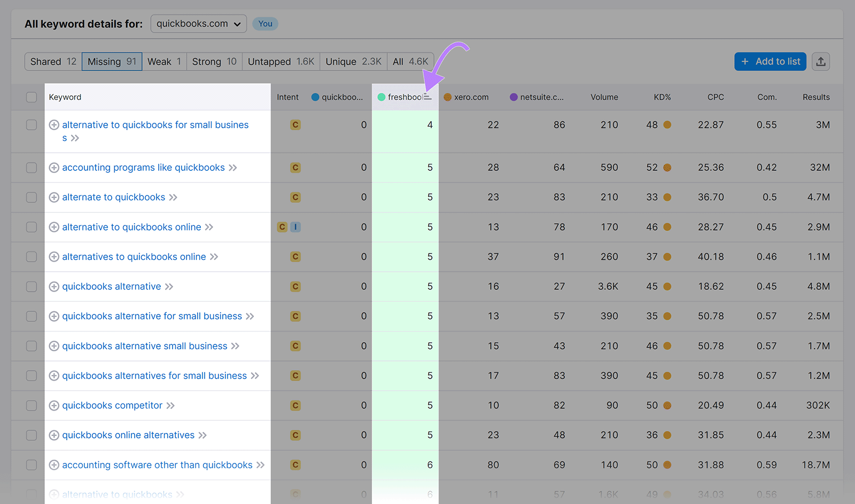
Task: Open the keyword 'alternative to quickbooks for small business'
Action: 155,124
